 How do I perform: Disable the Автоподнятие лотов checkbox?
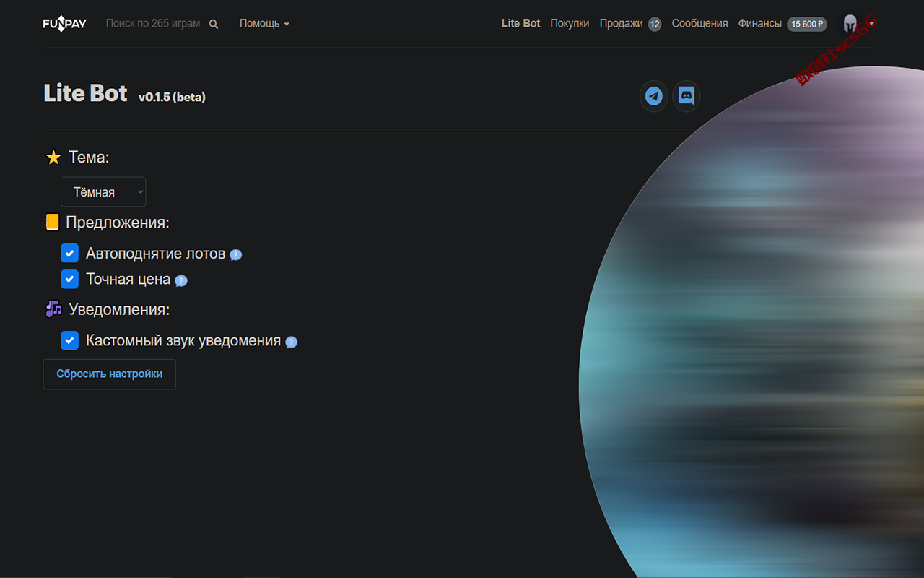[x=69, y=253]
